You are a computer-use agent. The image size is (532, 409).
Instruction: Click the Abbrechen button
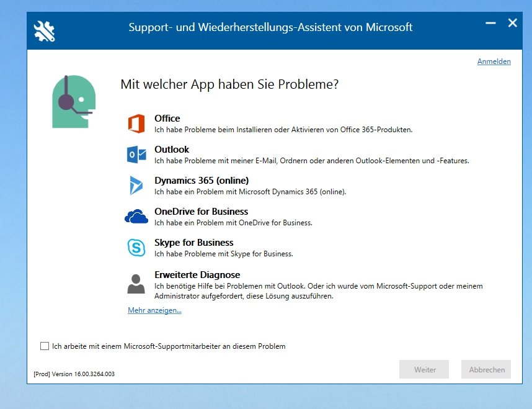click(486, 369)
